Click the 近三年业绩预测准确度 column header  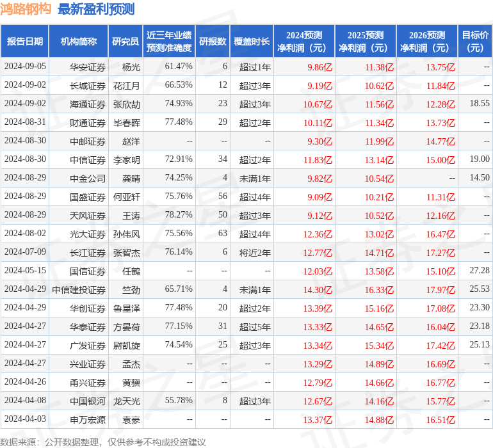pyautogui.click(x=169, y=42)
